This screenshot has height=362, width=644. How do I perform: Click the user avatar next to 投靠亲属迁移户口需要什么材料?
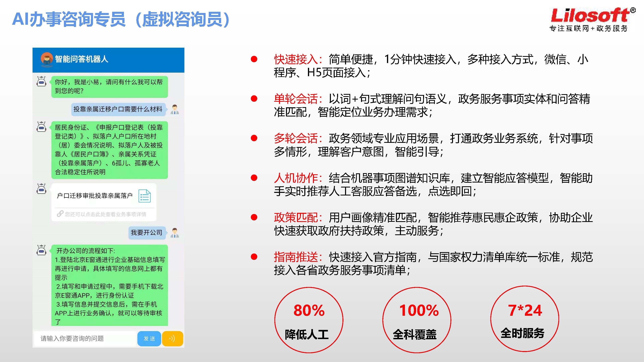coord(175,109)
